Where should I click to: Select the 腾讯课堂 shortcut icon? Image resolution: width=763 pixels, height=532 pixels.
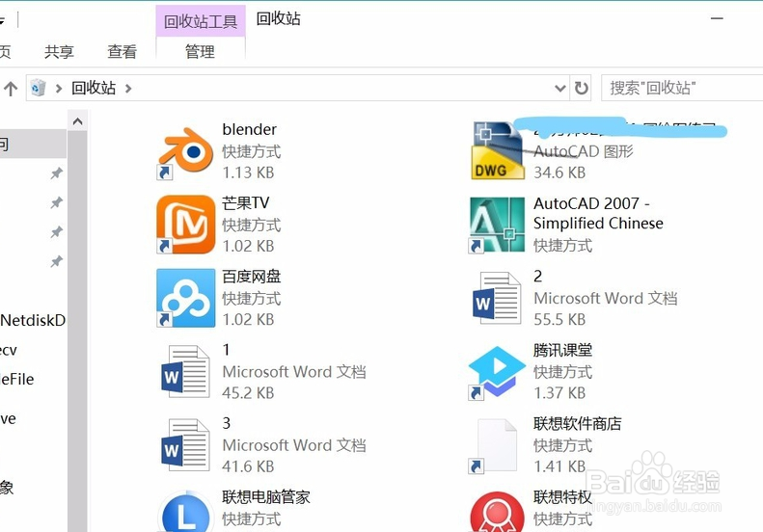[497, 371]
